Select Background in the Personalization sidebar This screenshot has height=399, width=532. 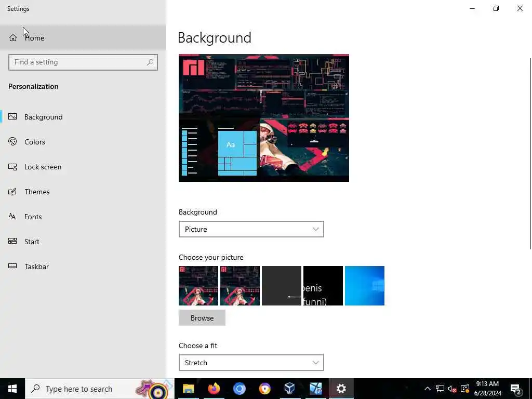pyautogui.click(x=83, y=117)
